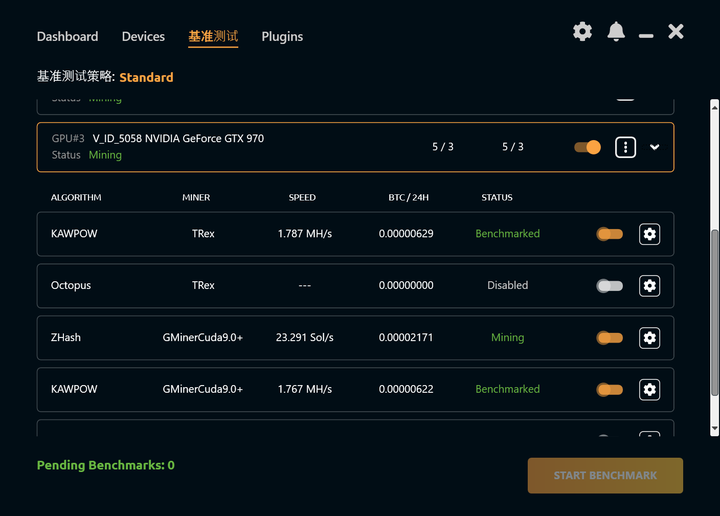720x516 pixels.
Task: Click the ZHash algorithm name
Action: pos(66,337)
